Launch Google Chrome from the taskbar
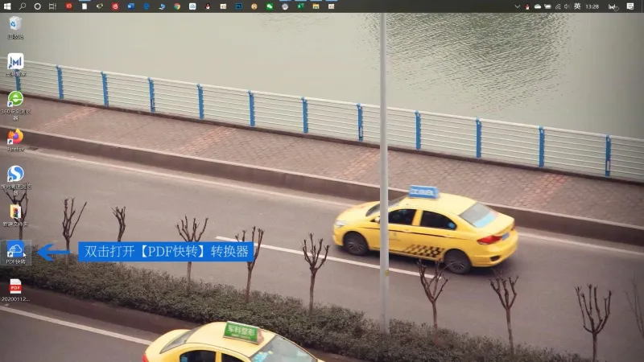 tap(177, 6)
